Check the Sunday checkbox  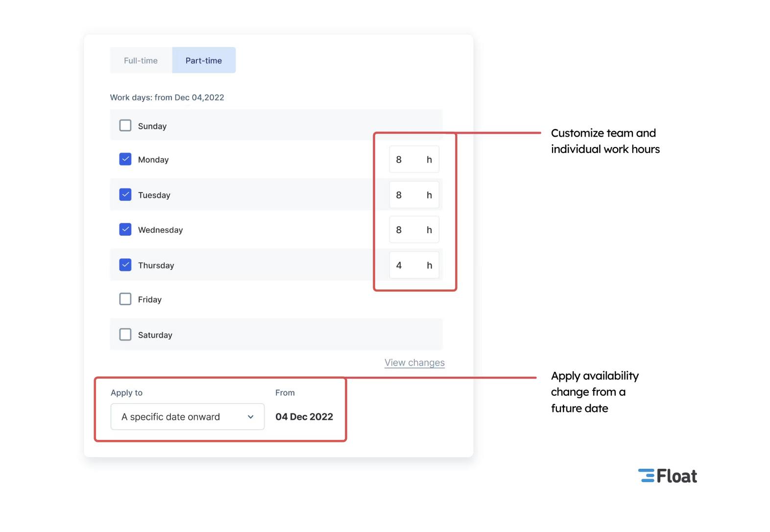click(125, 125)
